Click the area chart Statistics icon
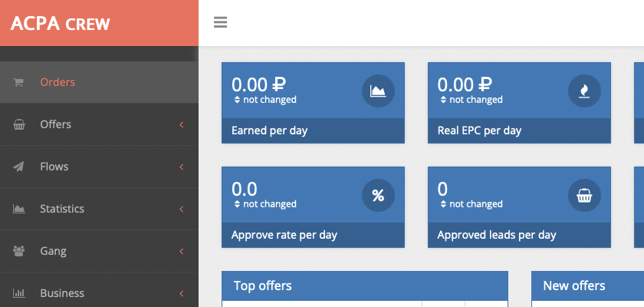Screen dimensions: 644x307 [19, 209]
